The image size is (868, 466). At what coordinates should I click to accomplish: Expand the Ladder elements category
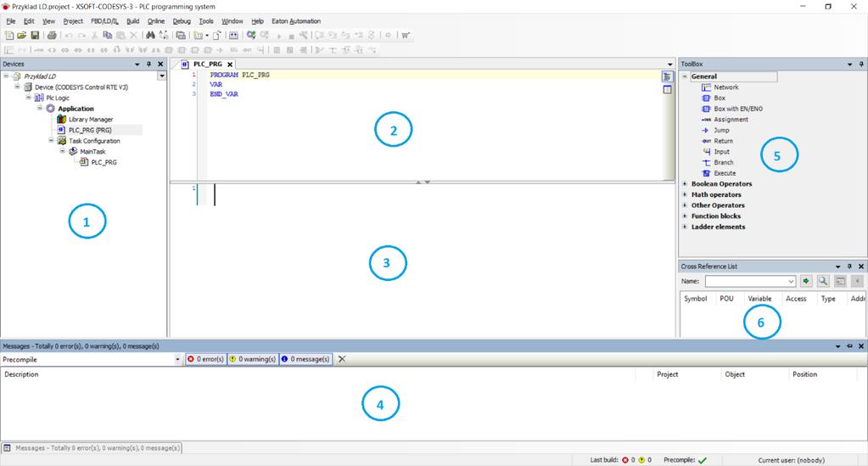(685, 227)
